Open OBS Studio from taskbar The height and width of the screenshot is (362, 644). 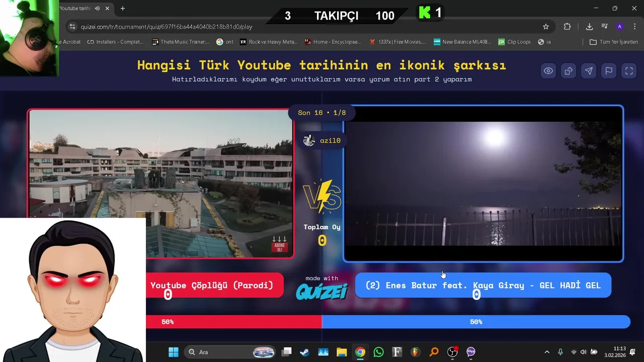coord(452,352)
